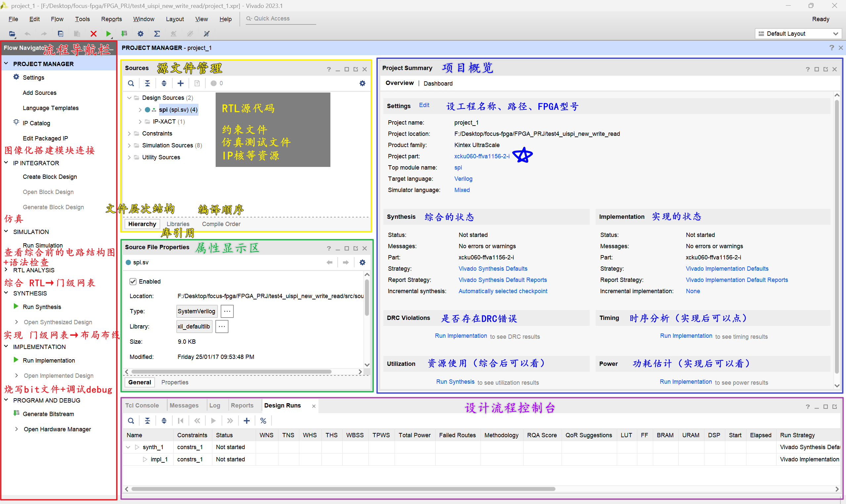Click Automatically selected checkpoint link
The image size is (846, 504).
tap(503, 291)
